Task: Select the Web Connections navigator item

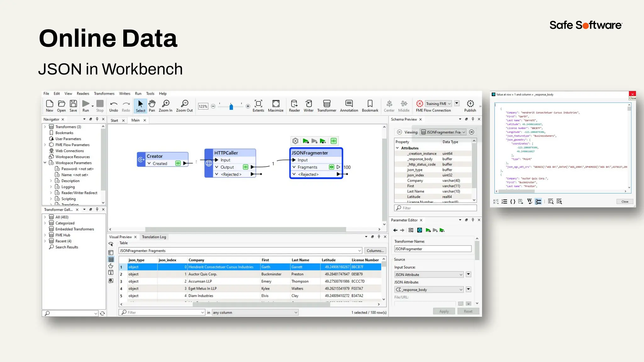Action: (x=69, y=151)
